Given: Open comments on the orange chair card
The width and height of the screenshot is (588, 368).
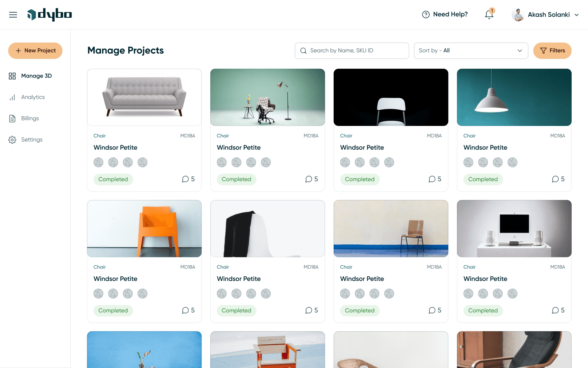Looking at the screenshot, I should pos(188,310).
